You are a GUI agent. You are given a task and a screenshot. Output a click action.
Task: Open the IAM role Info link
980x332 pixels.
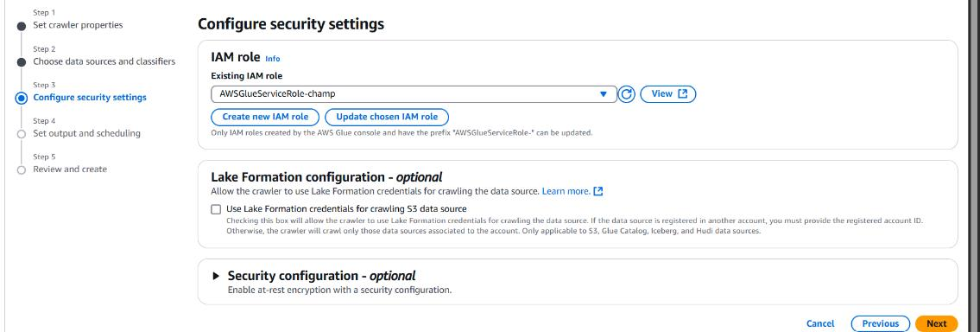273,58
